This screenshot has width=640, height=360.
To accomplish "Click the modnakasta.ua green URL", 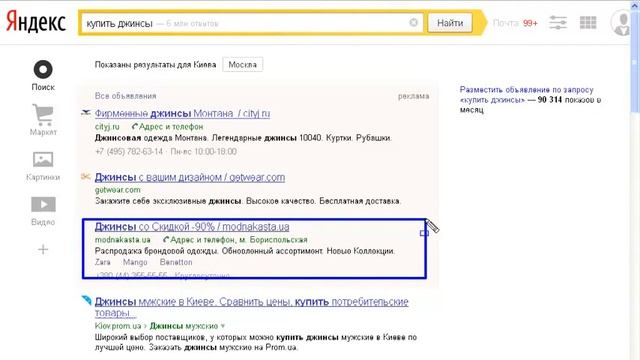I will point(122,240).
